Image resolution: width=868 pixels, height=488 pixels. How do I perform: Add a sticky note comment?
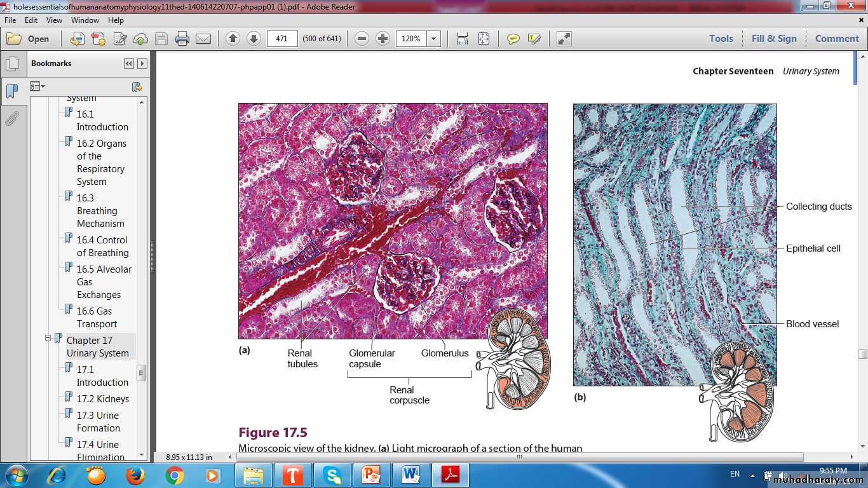pyautogui.click(x=513, y=39)
